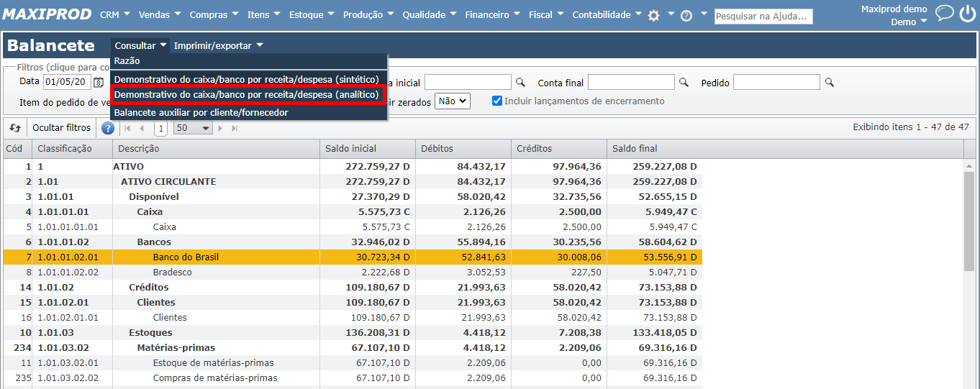Click the power logout icon
This screenshot has width=980, height=389.
pos(967,14)
